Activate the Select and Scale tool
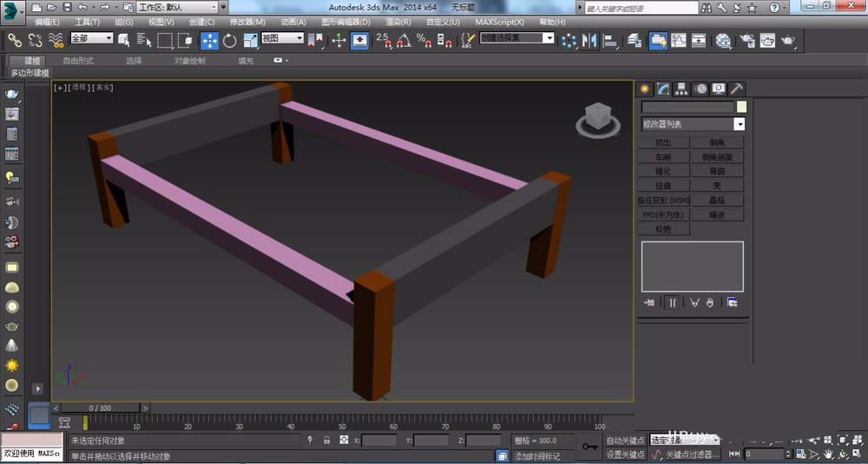This screenshot has height=464, width=868. 251,41
